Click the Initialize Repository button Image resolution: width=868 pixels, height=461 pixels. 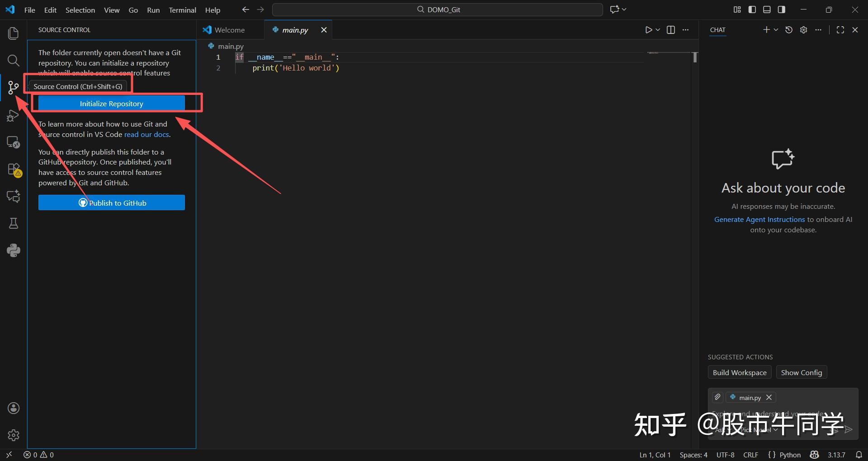111,103
